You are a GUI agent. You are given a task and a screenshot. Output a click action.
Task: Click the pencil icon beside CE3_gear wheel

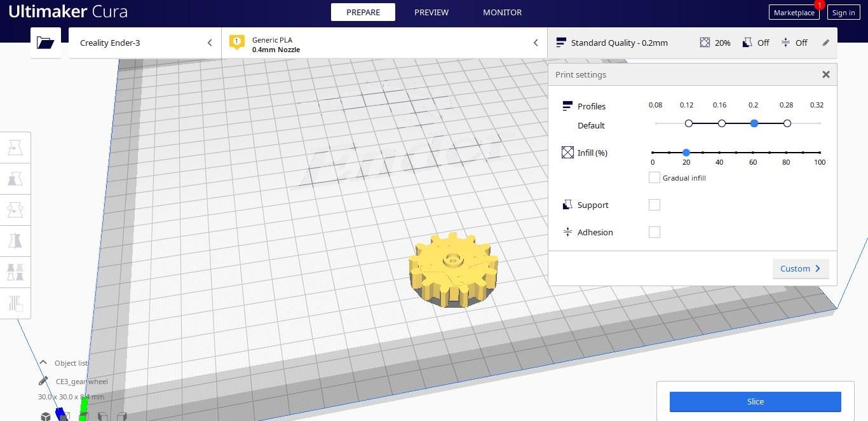pos(43,381)
